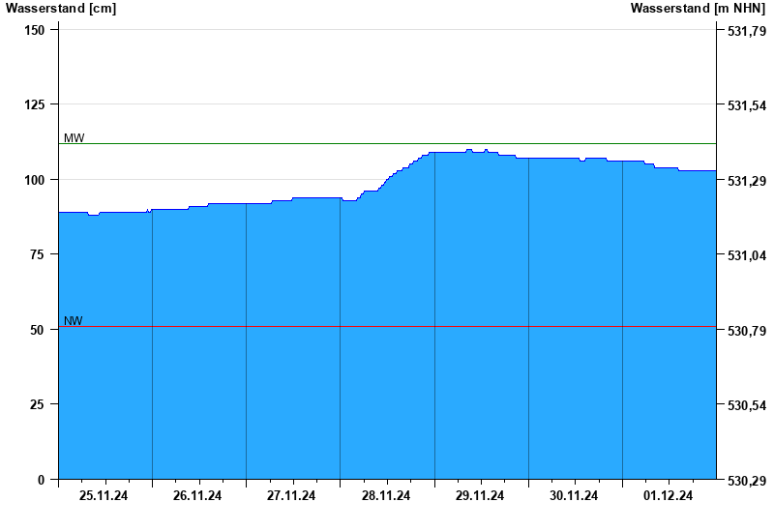Click the 150 value on left axis
This screenshot has height=532, width=774.
click(x=35, y=30)
